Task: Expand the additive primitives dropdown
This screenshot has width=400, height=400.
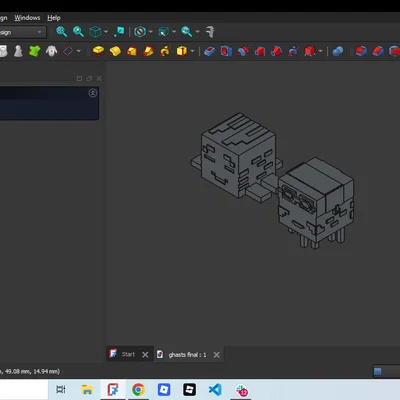Action: [192, 51]
